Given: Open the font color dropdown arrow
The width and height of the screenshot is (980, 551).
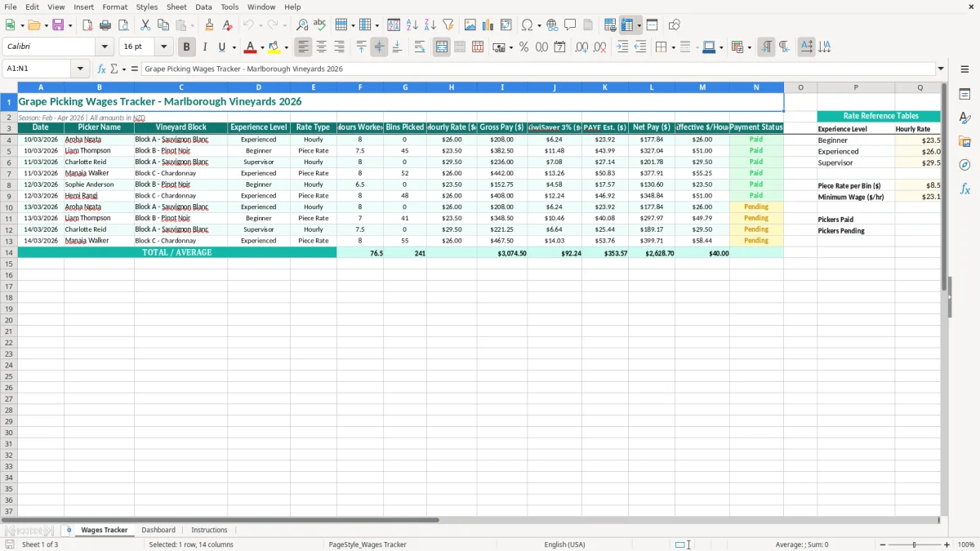Looking at the screenshot, I should pyautogui.click(x=262, y=47).
